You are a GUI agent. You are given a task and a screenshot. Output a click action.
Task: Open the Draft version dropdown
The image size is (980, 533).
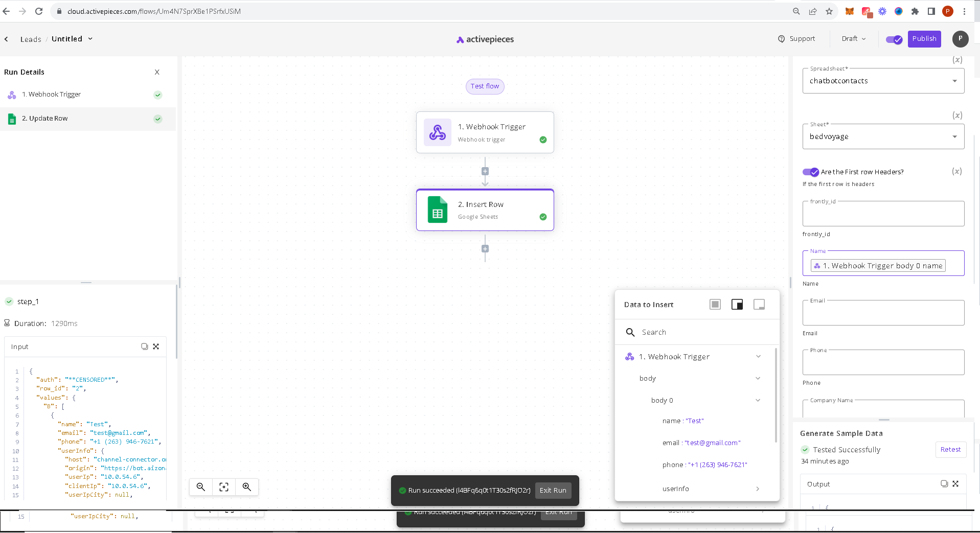point(854,39)
